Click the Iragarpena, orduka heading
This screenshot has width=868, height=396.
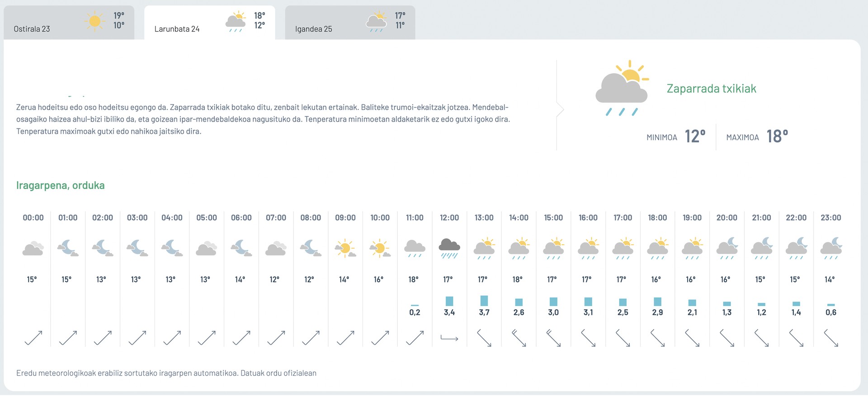click(x=61, y=185)
